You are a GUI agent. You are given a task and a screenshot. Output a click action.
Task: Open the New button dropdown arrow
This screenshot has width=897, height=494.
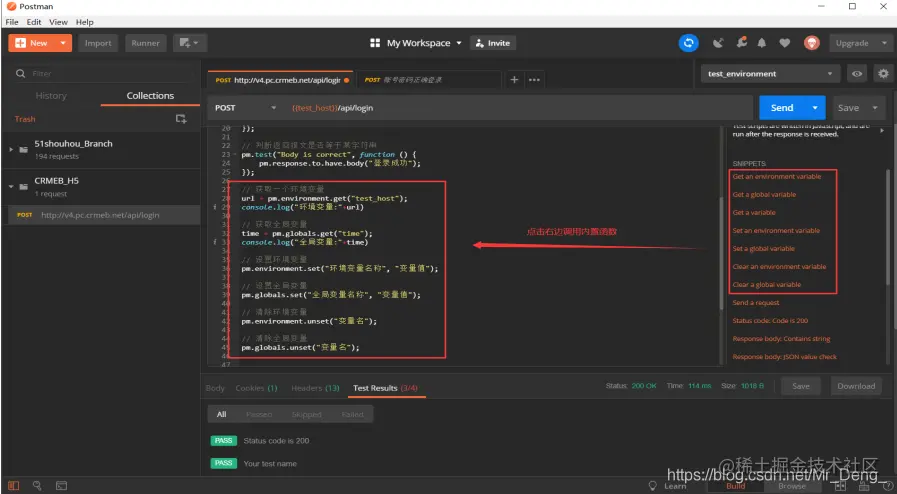click(x=63, y=43)
